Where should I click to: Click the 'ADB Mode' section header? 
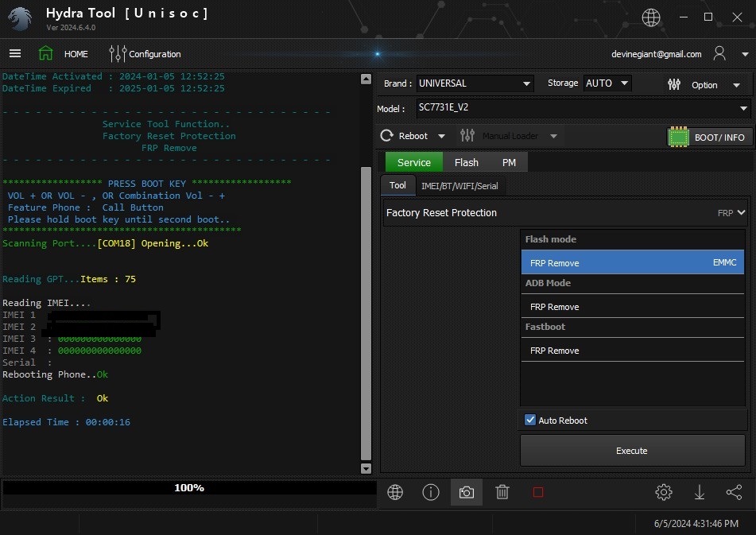(548, 283)
